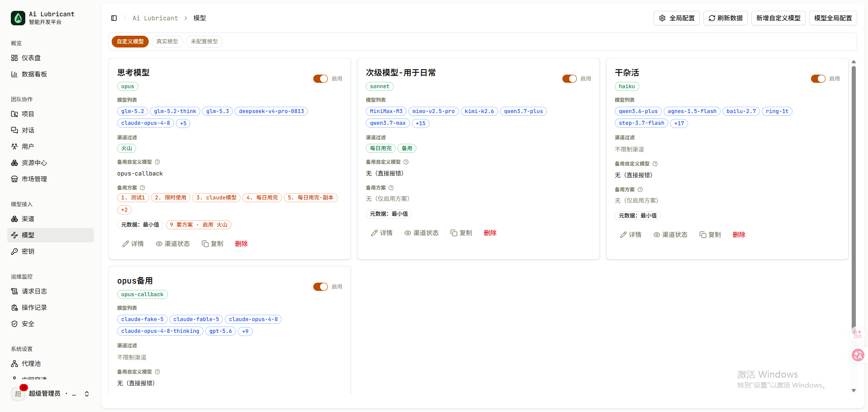Viewport: 868px width, 412px height.
Task: Switch to 未配置模型 tab
Action: click(x=204, y=42)
